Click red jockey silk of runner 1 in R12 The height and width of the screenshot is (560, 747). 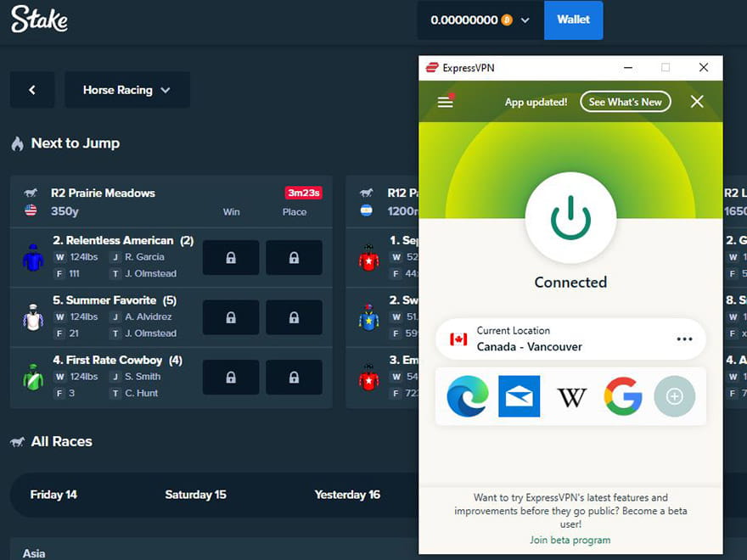[368, 258]
